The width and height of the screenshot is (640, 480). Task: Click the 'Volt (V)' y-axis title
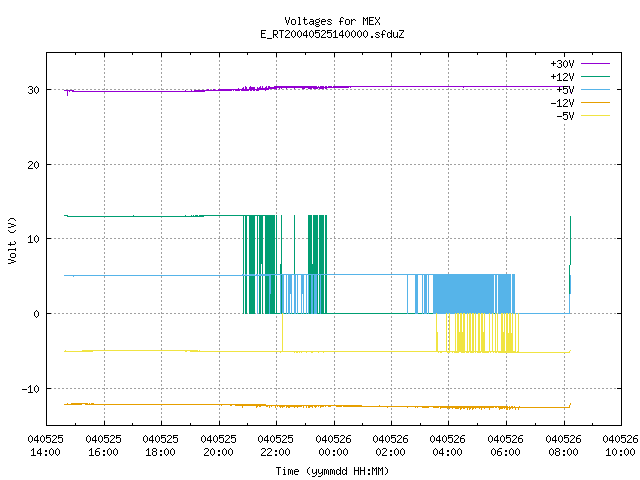pyautogui.click(x=12, y=241)
